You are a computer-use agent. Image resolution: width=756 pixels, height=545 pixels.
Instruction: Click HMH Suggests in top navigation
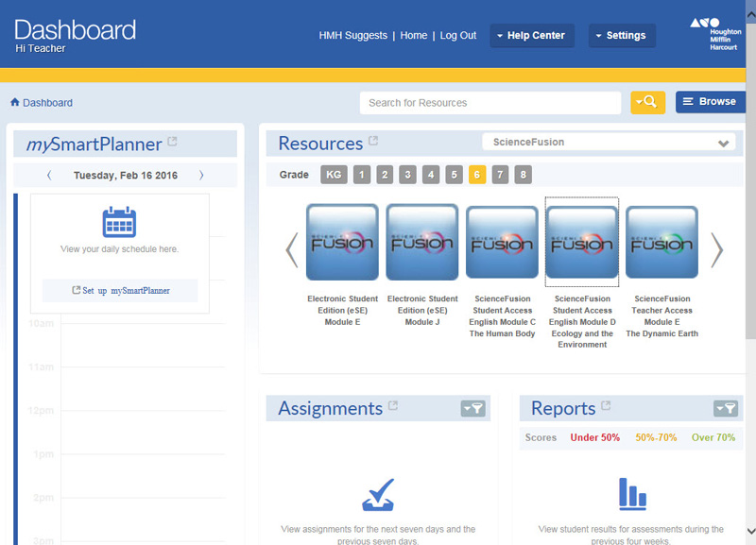pos(352,36)
